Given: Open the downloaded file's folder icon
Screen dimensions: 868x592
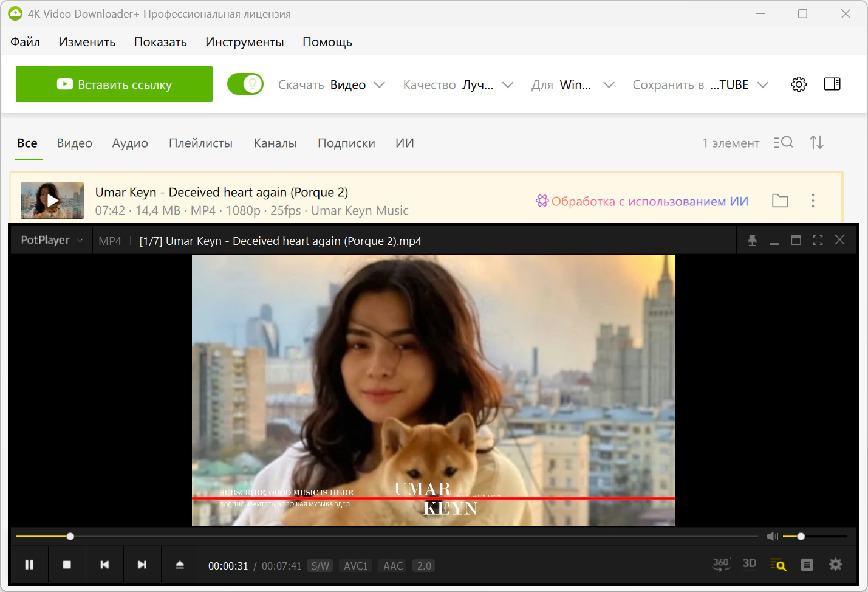Looking at the screenshot, I should 780,201.
